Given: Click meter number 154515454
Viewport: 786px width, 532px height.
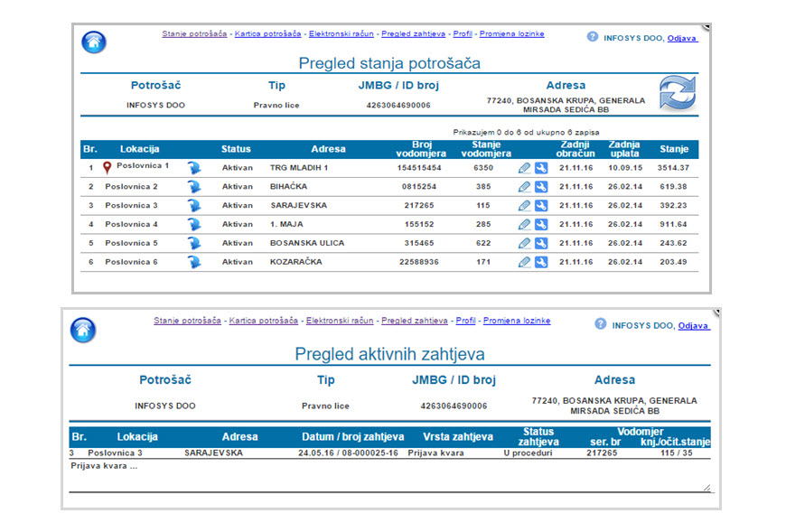Looking at the screenshot, I should (419, 168).
